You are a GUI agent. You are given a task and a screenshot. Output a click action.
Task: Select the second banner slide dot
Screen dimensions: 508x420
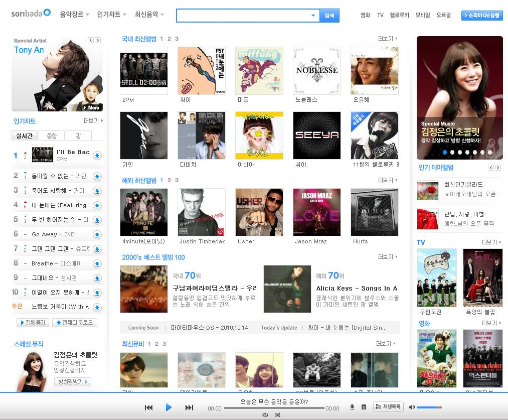[452, 153]
